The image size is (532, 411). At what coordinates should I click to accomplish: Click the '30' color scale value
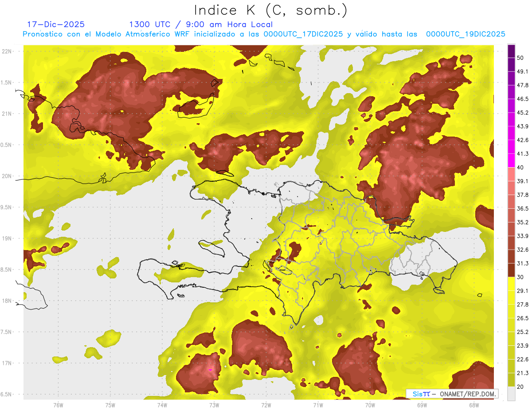pos(520,277)
